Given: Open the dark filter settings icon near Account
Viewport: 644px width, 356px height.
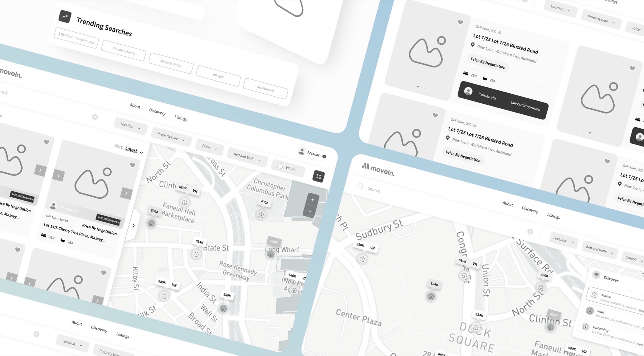Looking at the screenshot, I should (318, 176).
